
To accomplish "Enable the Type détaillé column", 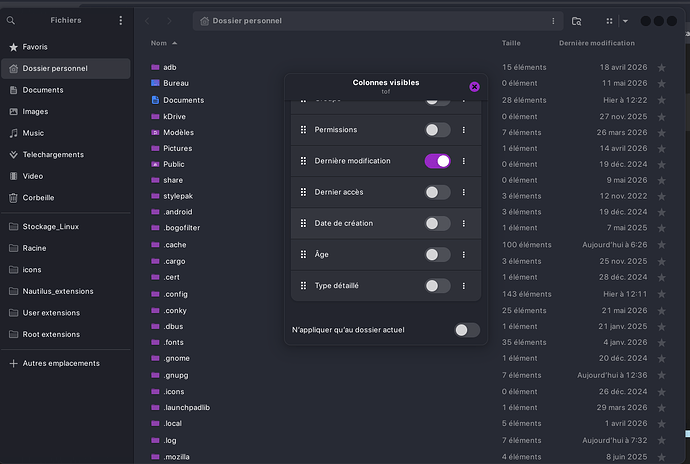I will (437, 286).
